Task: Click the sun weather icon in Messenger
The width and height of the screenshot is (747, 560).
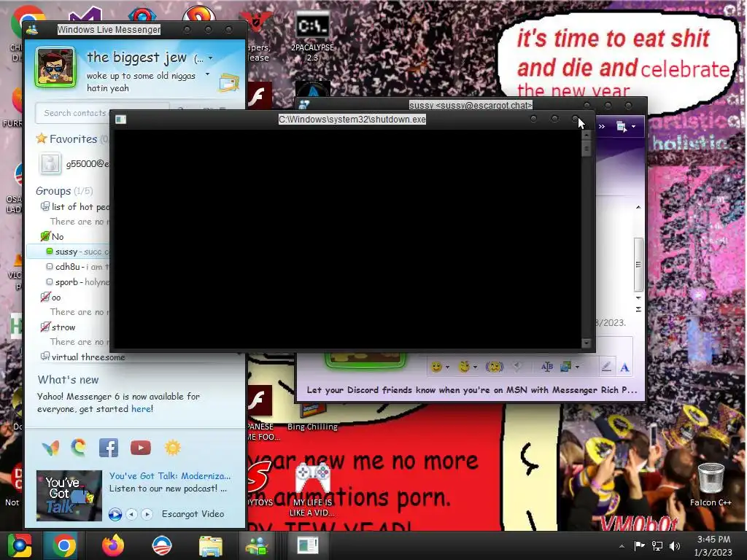Action: coord(172,448)
